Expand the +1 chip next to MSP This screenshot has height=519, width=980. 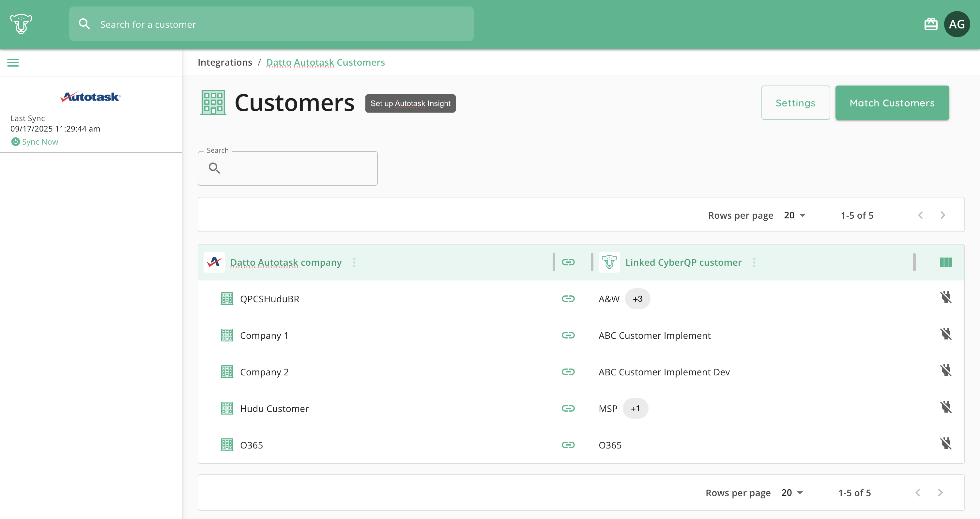tap(635, 408)
